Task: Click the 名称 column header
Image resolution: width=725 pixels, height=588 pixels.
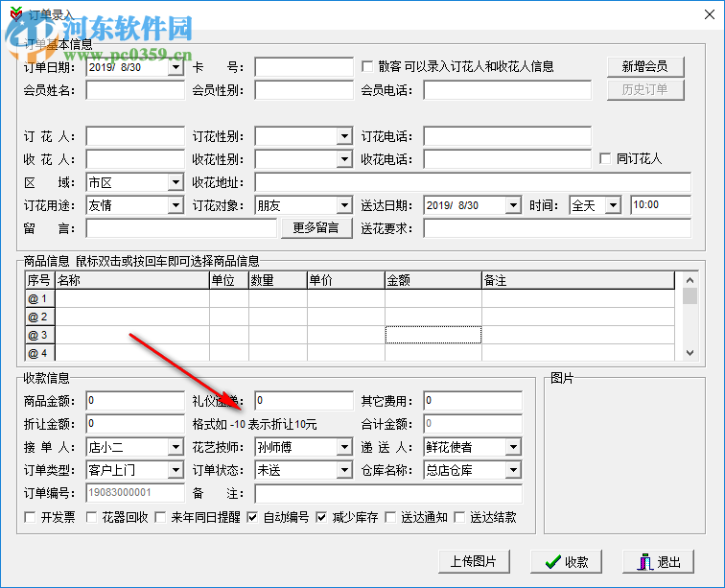Action: click(x=132, y=280)
